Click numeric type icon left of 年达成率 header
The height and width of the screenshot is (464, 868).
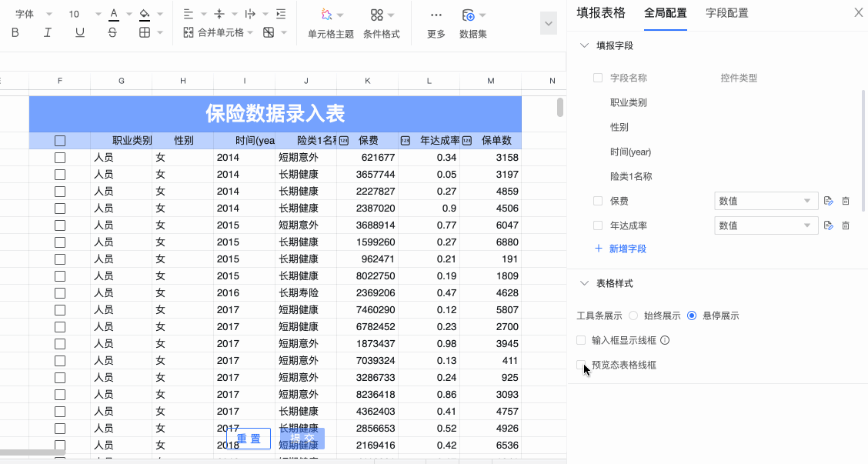tap(406, 141)
